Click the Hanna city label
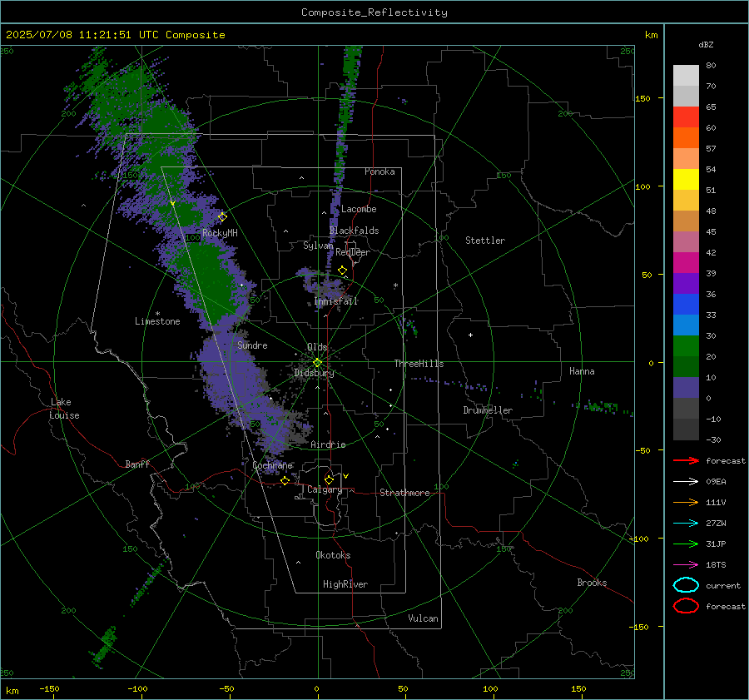Screen dimensions: 749x700 pyautogui.click(x=582, y=371)
